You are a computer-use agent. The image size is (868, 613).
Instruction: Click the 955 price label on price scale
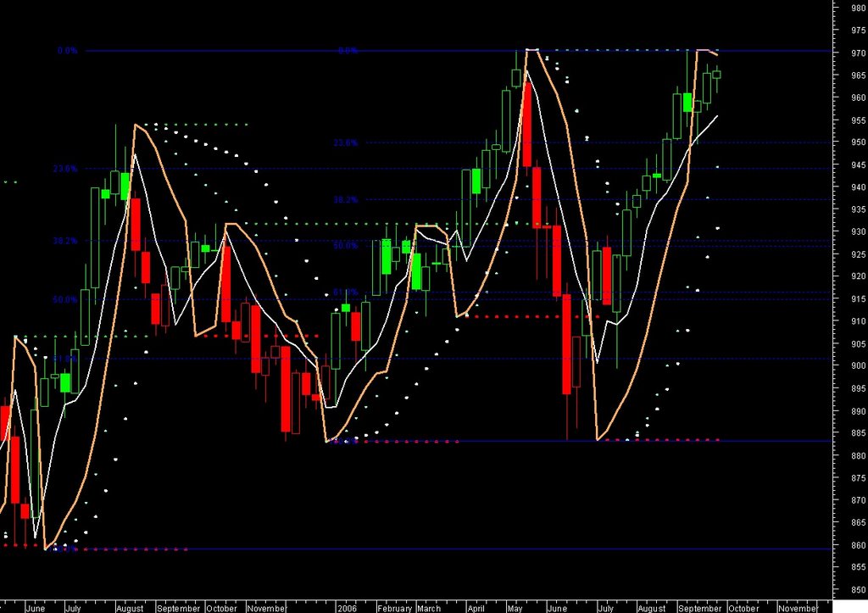858,120
